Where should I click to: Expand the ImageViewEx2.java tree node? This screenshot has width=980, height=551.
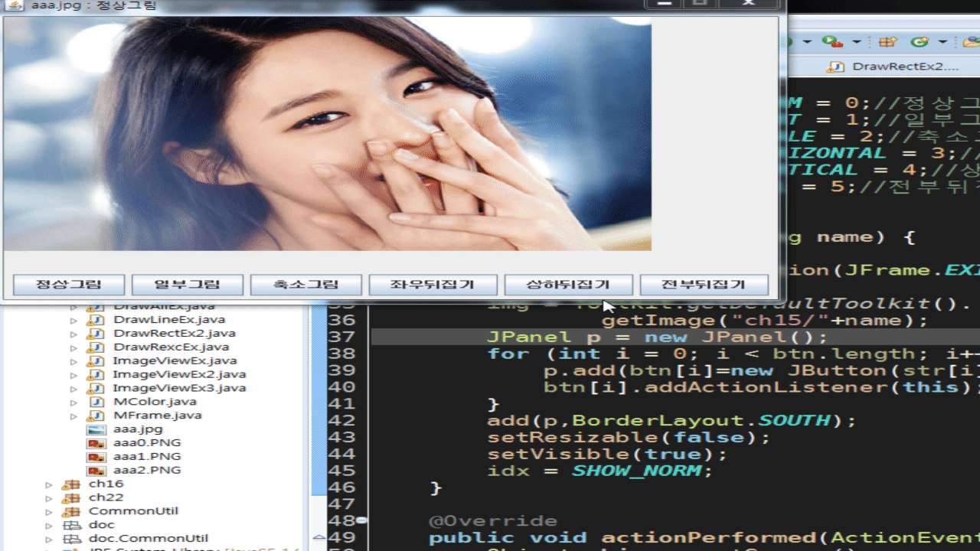click(x=74, y=375)
